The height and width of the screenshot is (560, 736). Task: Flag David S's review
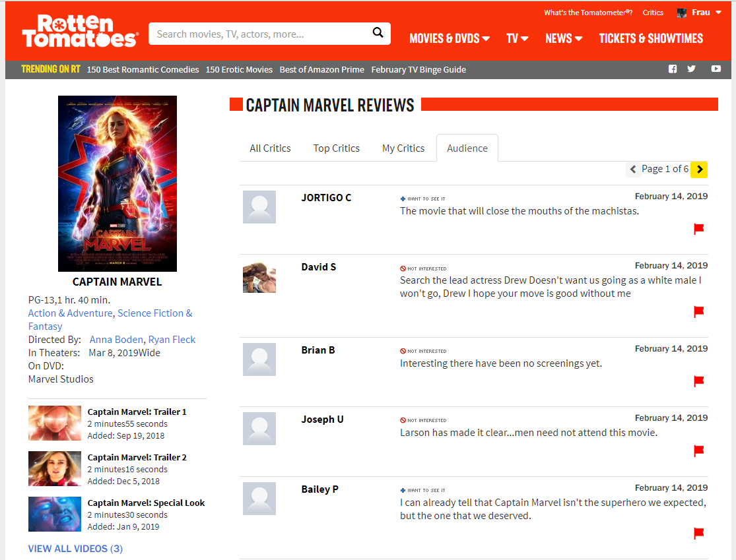699,312
